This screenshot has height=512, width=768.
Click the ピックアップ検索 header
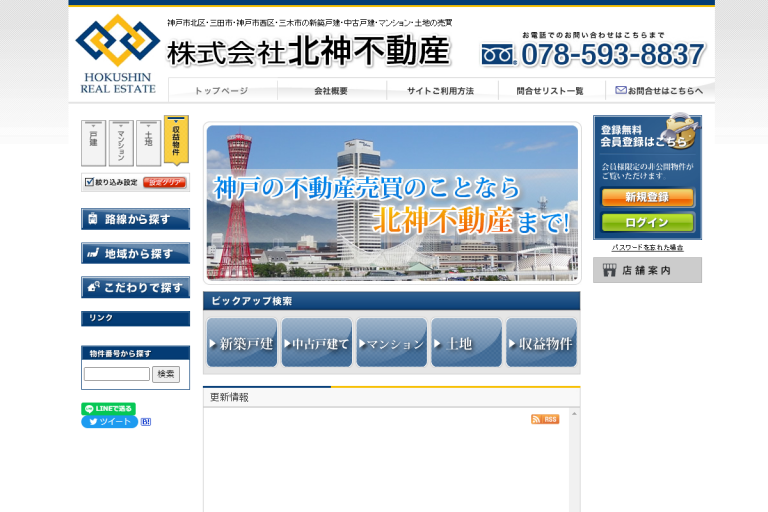[391, 301]
